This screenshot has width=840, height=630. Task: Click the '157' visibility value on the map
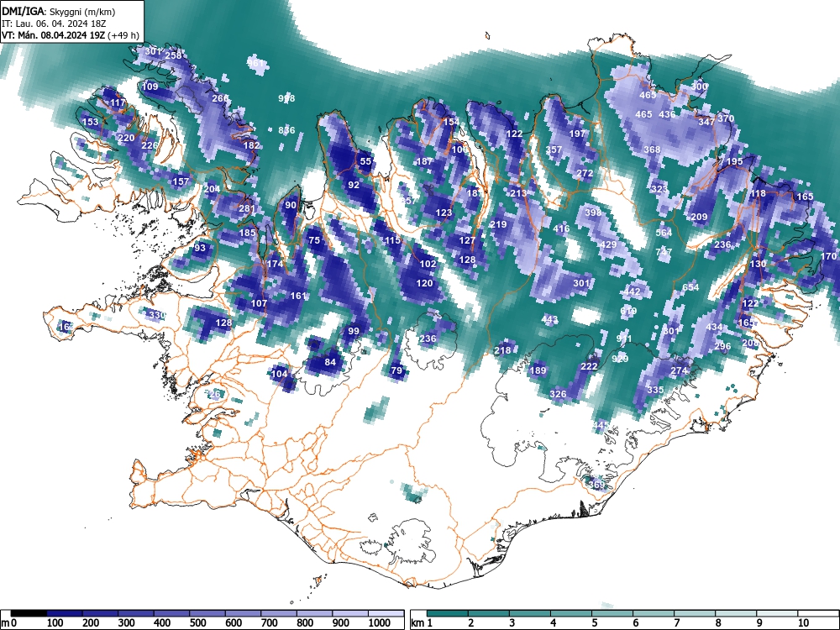click(x=181, y=181)
